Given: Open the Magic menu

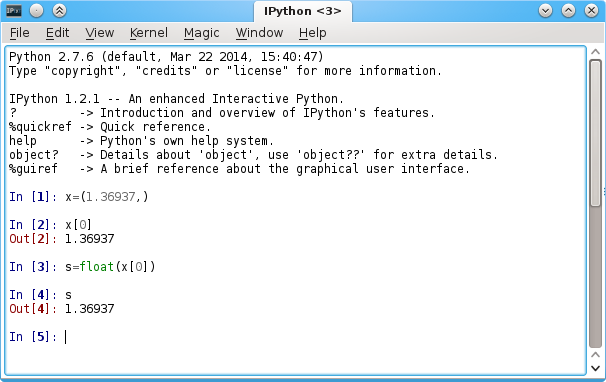Looking at the screenshot, I should tap(201, 33).
